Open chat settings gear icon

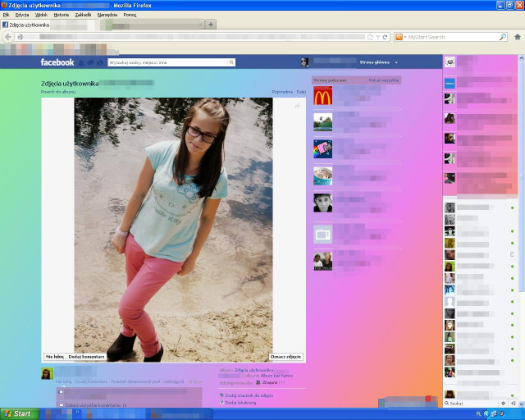[503, 404]
